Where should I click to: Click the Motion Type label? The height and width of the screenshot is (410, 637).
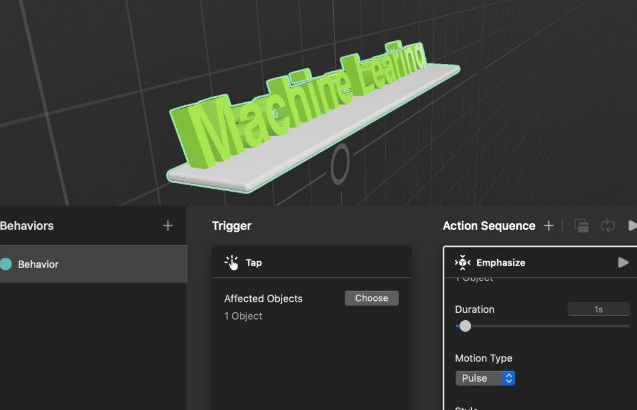click(483, 358)
